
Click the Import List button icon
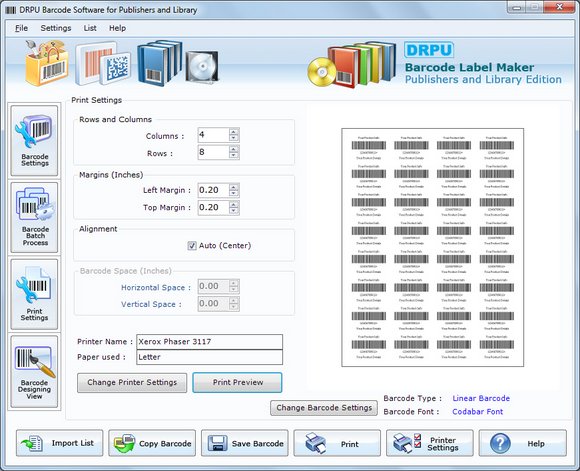click(x=60, y=443)
